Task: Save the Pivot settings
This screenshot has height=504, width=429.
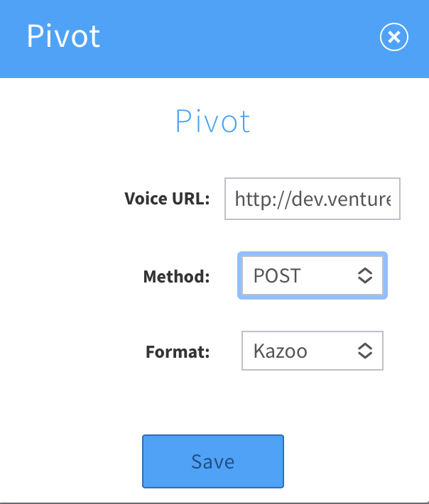Action: point(213,461)
